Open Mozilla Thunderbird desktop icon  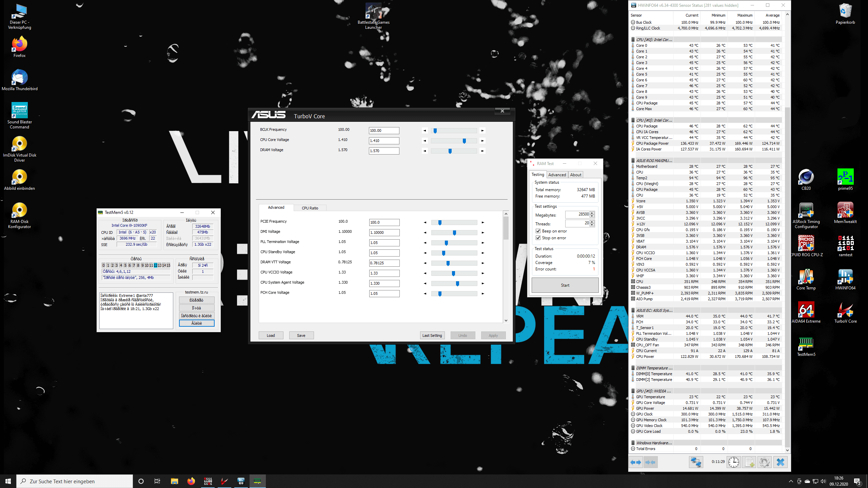tap(19, 80)
